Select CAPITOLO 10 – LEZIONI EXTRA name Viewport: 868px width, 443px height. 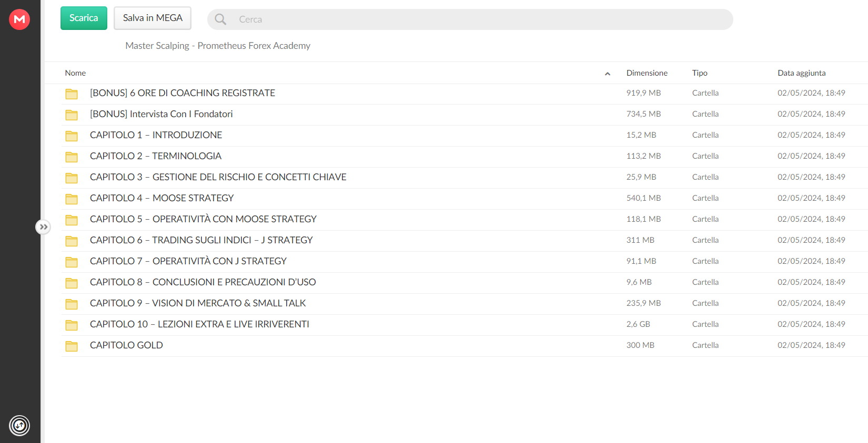pos(199,324)
